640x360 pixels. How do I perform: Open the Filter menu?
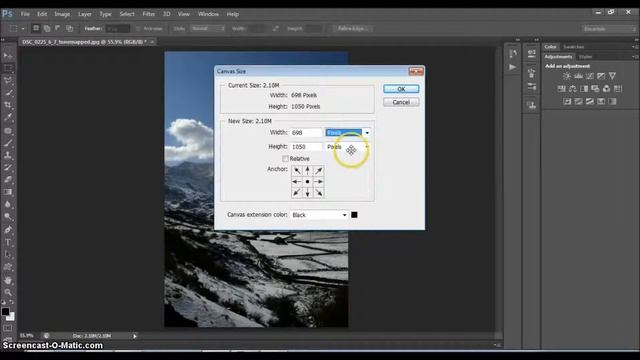tap(149, 14)
